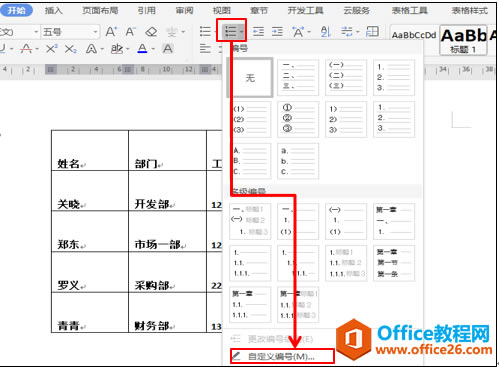Click the pencil icon beside 自定义编号
Viewport: 499px width, 367px height.
[x=236, y=356]
